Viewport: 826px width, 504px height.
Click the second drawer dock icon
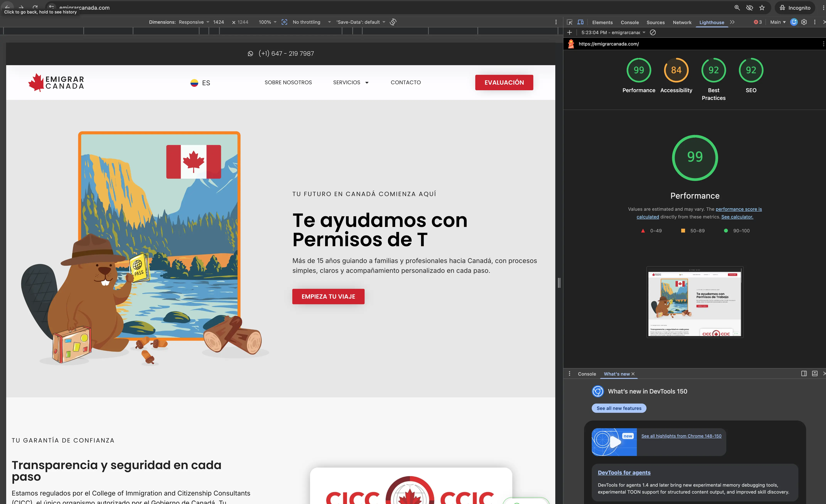coord(815,373)
